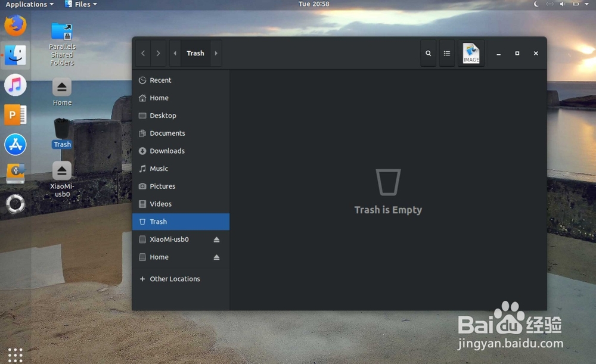Open the lifebuoy help dock icon

(x=15, y=204)
